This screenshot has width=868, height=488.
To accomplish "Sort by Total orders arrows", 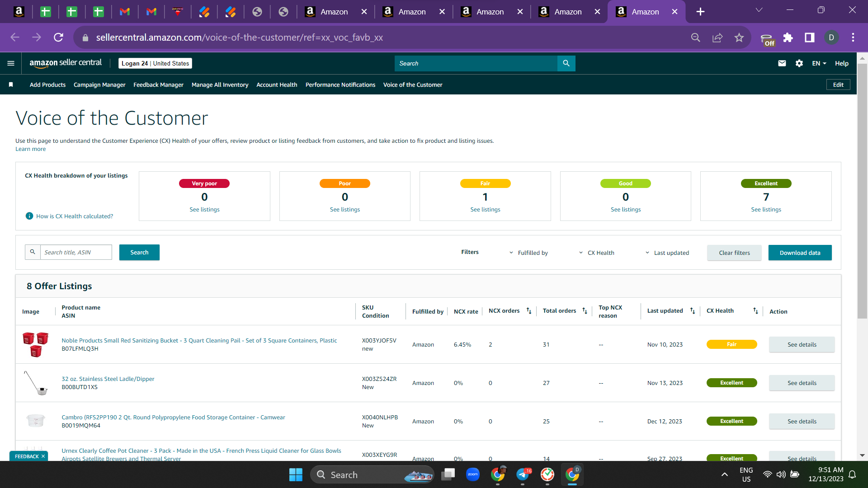I will pyautogui.click(x=585, y=311).
